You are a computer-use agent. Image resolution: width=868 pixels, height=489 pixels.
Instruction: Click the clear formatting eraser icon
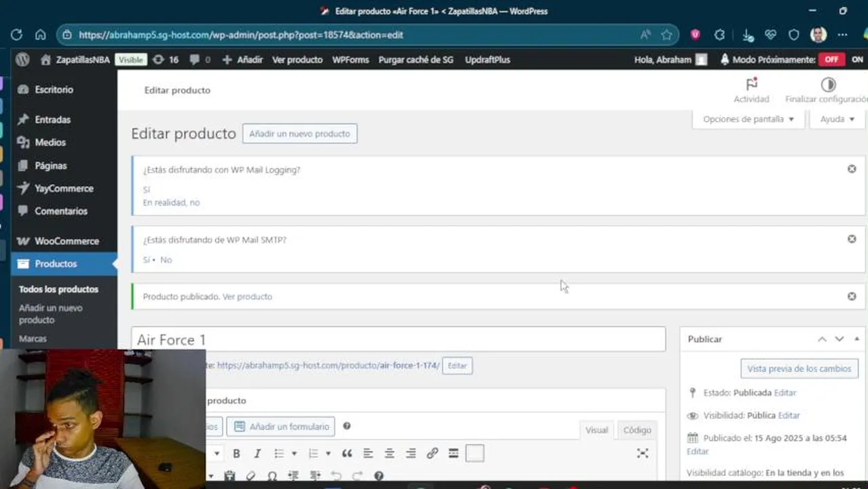click(x=251, y=476)
